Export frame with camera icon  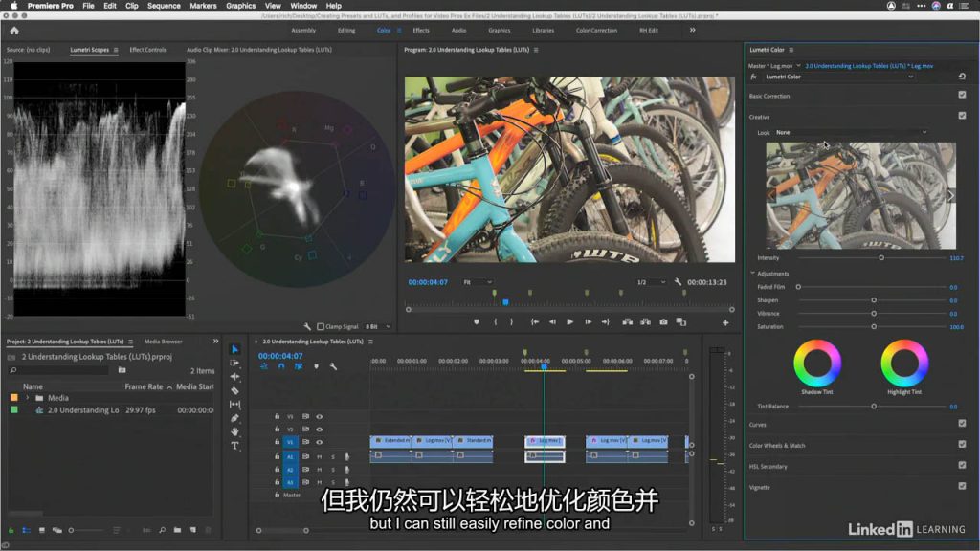coord(664,322)
